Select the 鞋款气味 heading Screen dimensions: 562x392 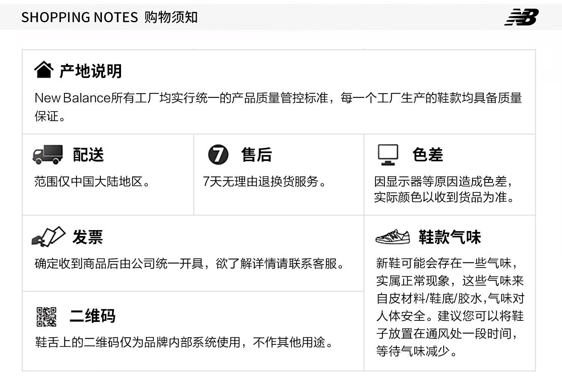click(x=450, y=237)
